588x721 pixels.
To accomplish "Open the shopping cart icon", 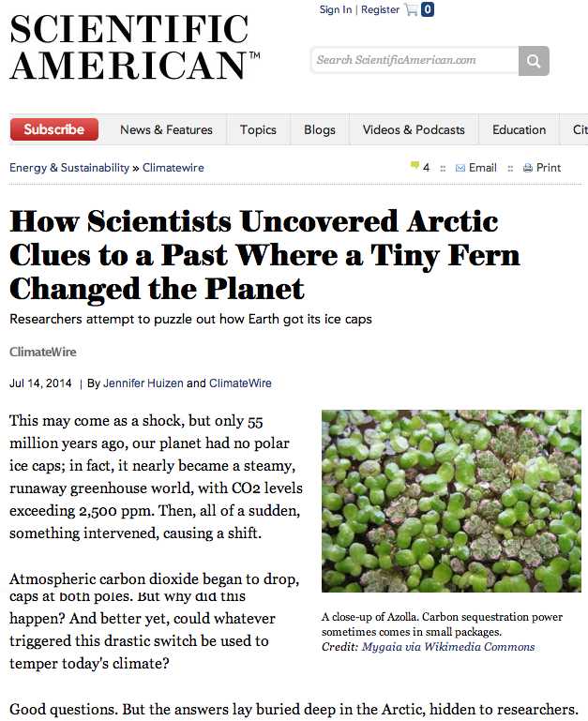I will 411,9.
